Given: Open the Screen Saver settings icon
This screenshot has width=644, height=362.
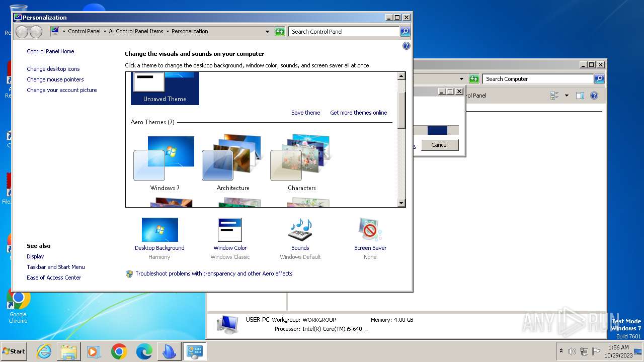Looking at the screenshot, I should (370, 230).
